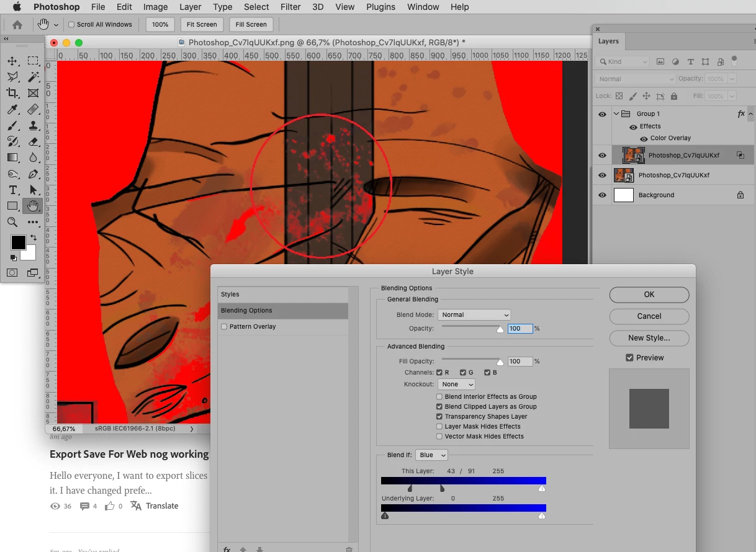This screenshot has width=756, height=552.
Task: Select the Eraser tool
Action: coord(33,141)
